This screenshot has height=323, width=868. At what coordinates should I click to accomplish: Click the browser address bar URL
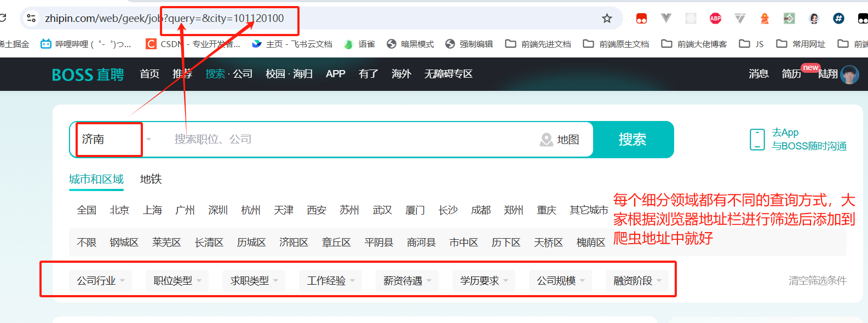click(164, 19)
